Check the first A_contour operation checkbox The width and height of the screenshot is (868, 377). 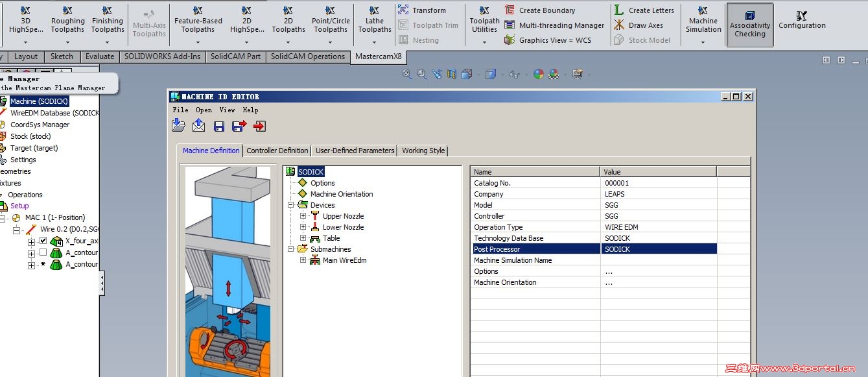point(43,252)
